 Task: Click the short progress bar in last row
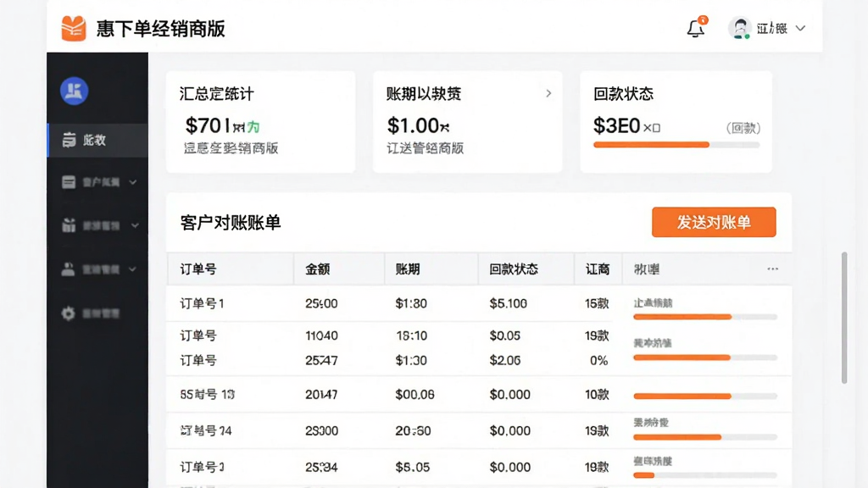705,475
